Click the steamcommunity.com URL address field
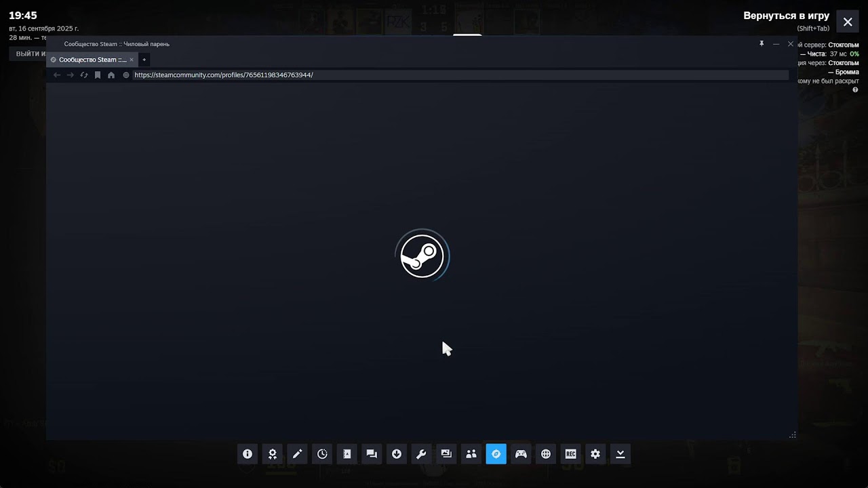The height and width of the screenshot is (488, 868). click(x=460, y=75)
